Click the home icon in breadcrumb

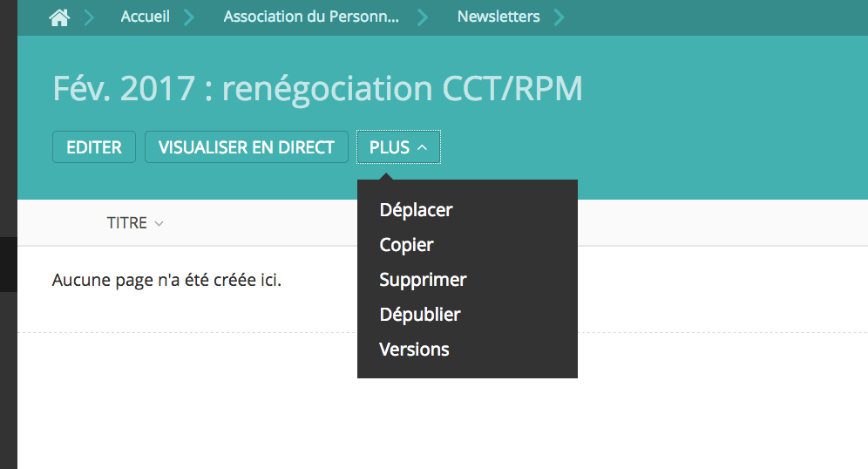pyautogui.click(x=59, y=17)
